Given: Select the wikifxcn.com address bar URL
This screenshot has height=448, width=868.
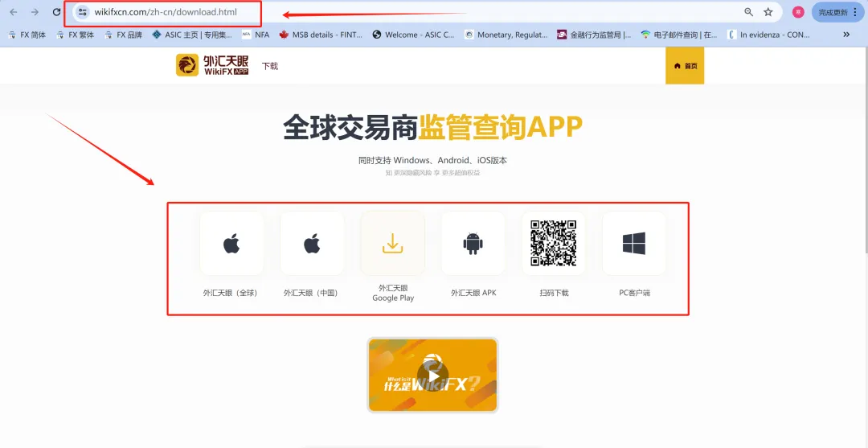Looking at the screenshot, I should tap(166, 11).
